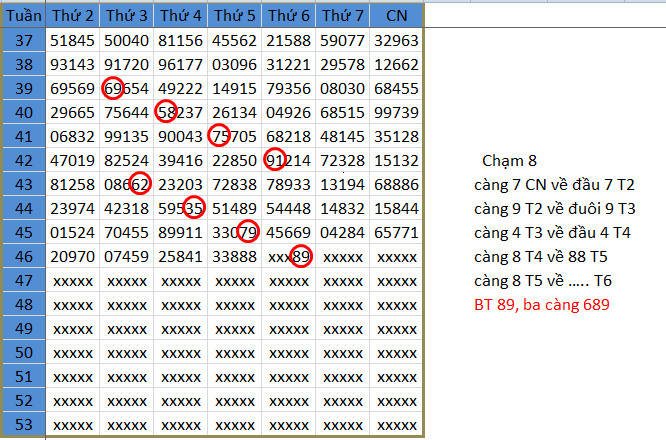Click week number 37 cell
The height and width of the screenshot is (440, 666).
coord(24,40)
